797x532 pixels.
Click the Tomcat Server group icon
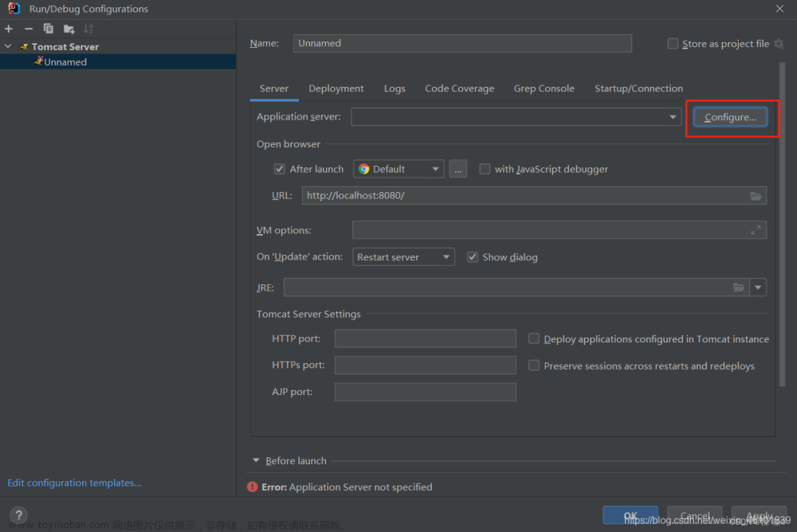(24, 47)
